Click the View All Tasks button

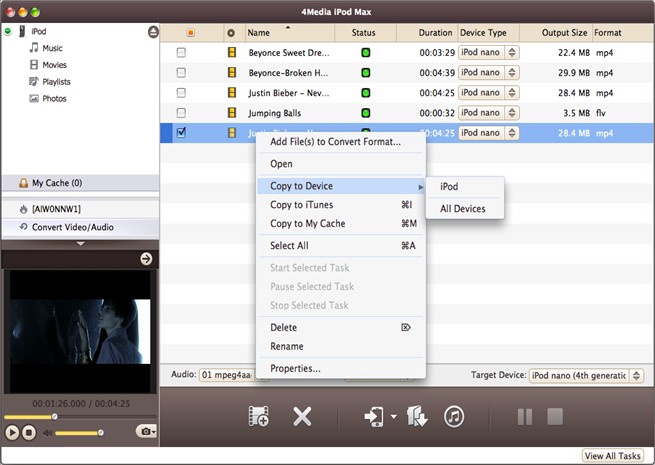[612, 456]
